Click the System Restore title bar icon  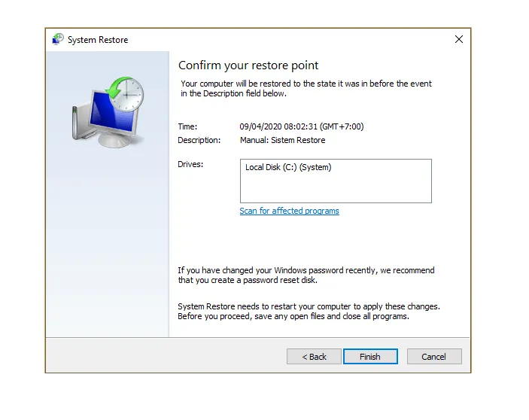pos(58,39)
